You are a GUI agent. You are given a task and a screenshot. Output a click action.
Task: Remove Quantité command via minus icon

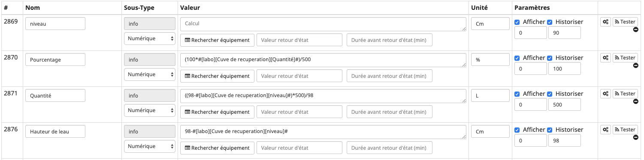tap(636, 101)
